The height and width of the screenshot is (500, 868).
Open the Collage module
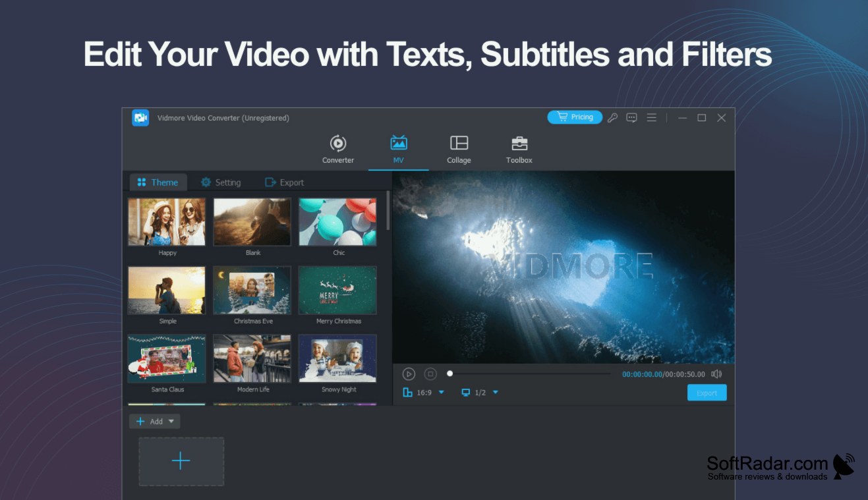pyautogui.click(x=459, y=150)
